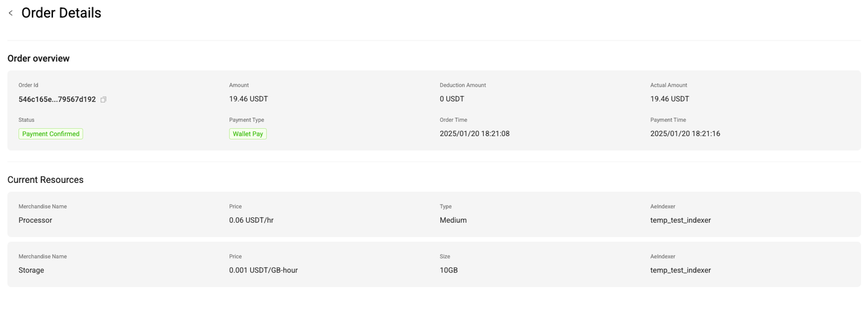Open temp_test_indexer in the Processor row

click(680, 220)
